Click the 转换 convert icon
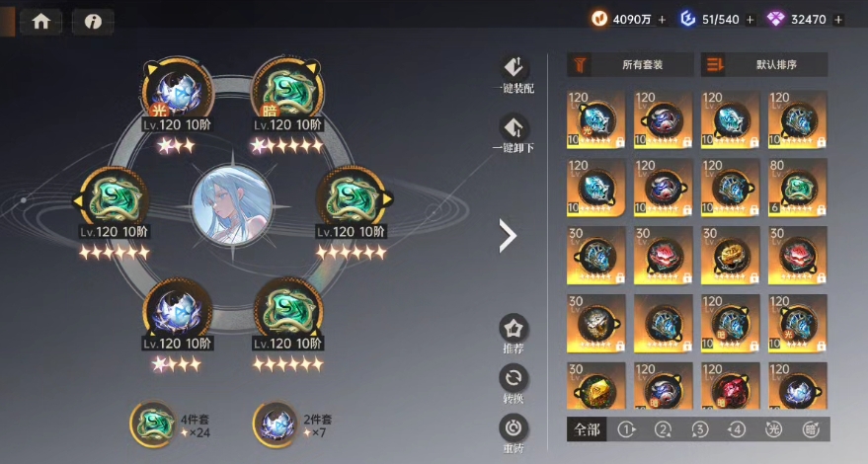This screenshot has width=868, height=464. coord(513,378)
